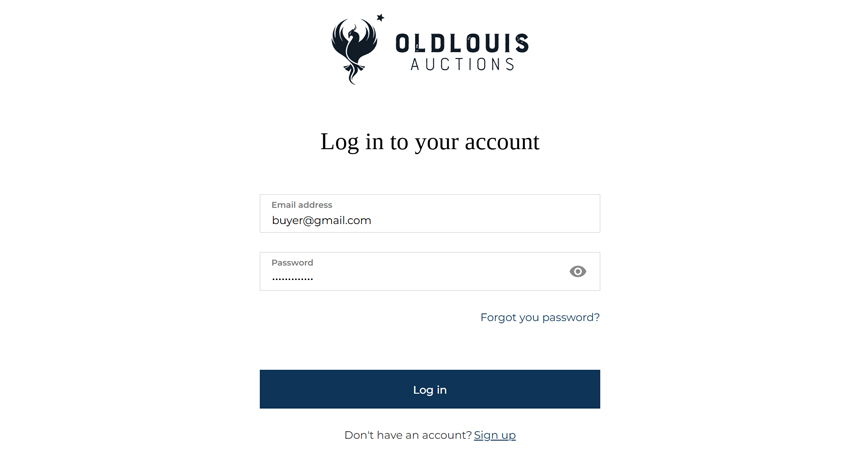
Task: Click the empty area right of the email text
Action: pyautogui.click(x=485, y=220)
